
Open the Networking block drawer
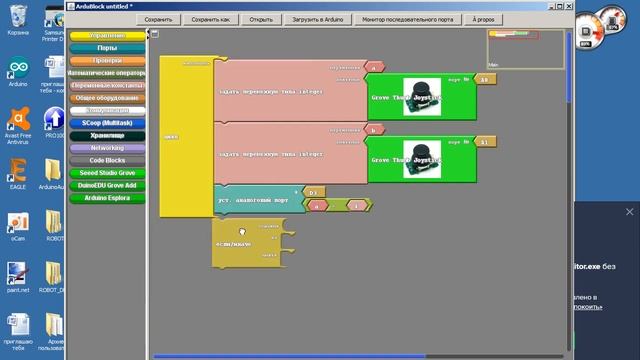(107, 148)
